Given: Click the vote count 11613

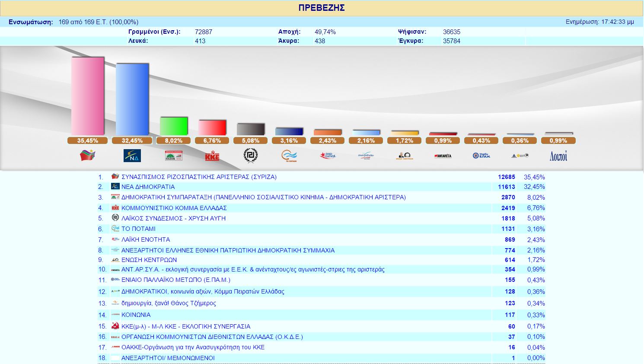Looking at the screenshot, I should (x=507, y=187).
